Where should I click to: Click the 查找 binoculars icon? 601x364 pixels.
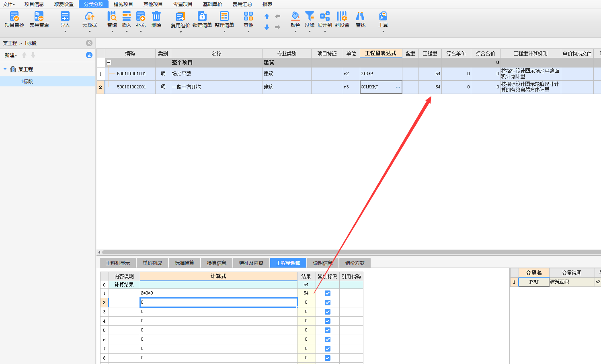pyautogui.click(x=361, y=19)
